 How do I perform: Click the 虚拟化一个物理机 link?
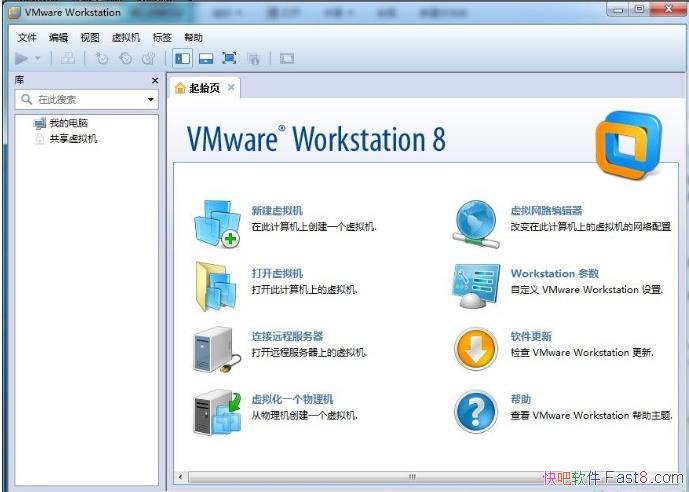pos(292,399)
